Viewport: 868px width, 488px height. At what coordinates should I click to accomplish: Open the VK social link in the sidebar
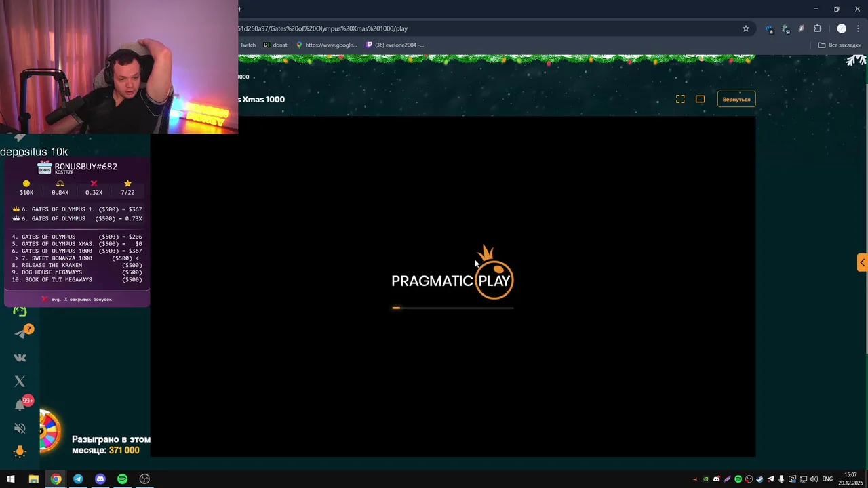tap(20, 358)
